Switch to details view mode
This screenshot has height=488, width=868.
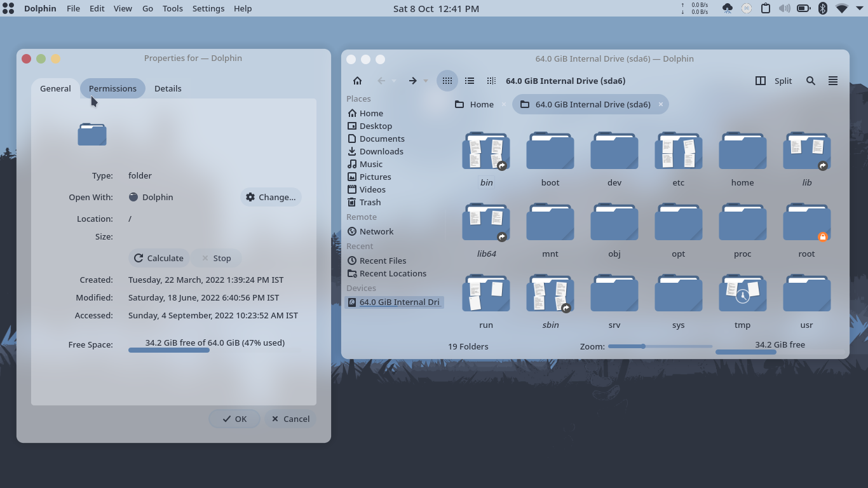point(469,81)
